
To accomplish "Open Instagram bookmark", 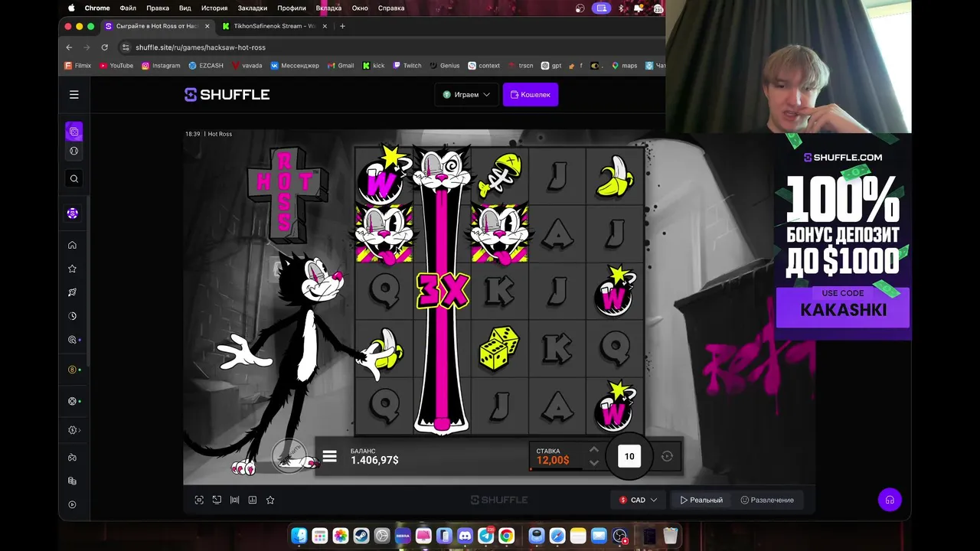I will [x=161, y=66].
